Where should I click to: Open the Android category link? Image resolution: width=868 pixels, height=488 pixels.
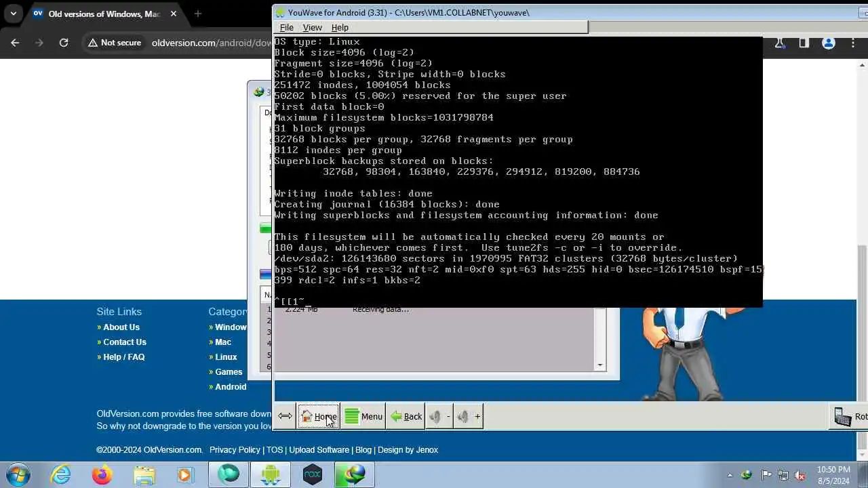pos(231,387)
